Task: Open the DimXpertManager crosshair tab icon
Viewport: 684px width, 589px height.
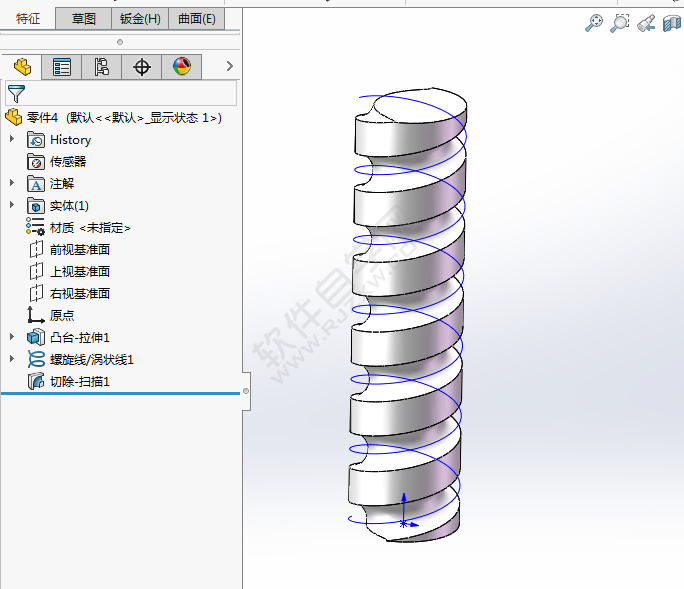Action: pyautogui.click(x=141, y=67)
